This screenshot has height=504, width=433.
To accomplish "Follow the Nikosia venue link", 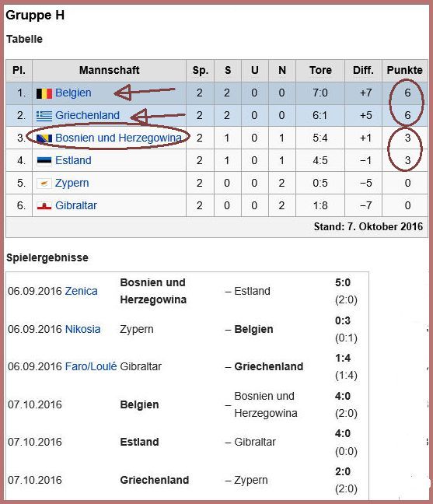I will [x=83, y=329].
